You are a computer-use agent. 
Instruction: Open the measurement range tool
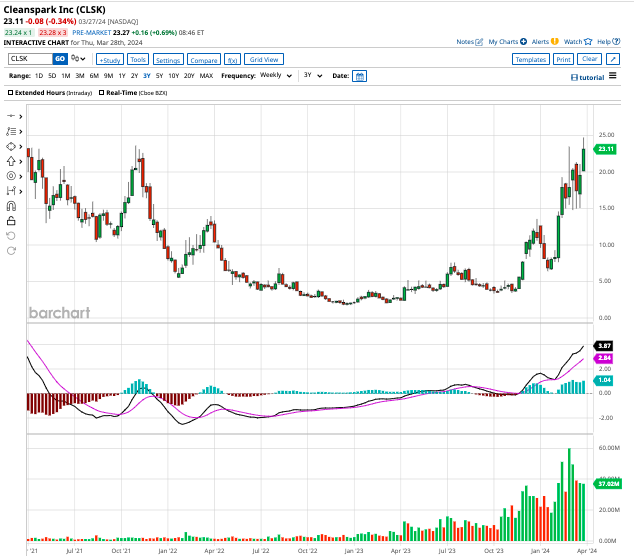[11, 191]
